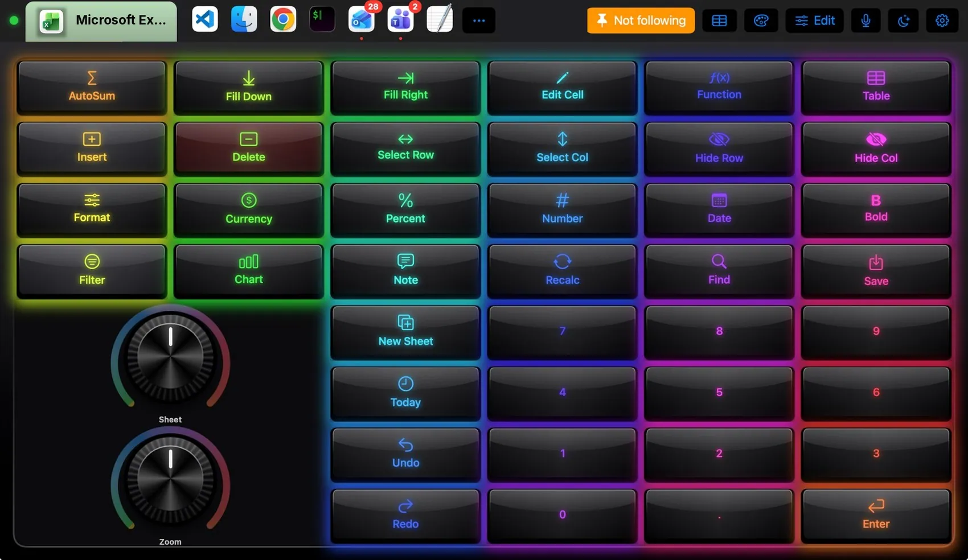The height and width of the screenshot is (560, 968).
Task: Expand the three-dots more apps button
Action: click(x=479, y=20)
